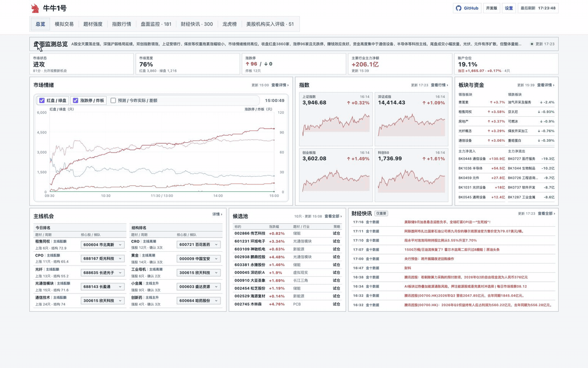
Task: Click the red bull logo icon
Action: [x=35, y=8]
